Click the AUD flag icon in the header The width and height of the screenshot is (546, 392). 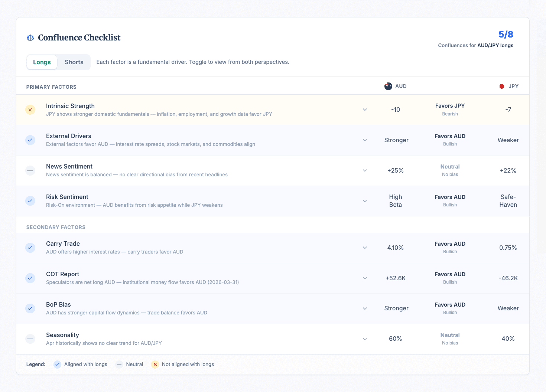tap(388, 86)
